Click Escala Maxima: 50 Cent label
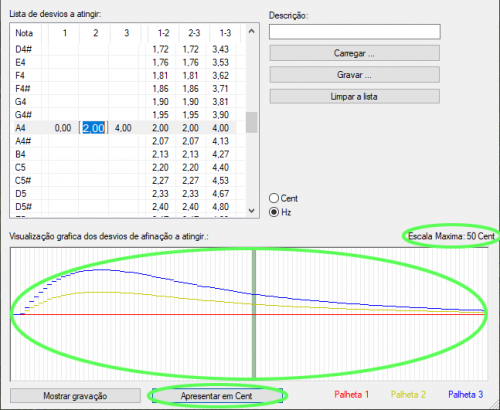The height and width of the screenshot is (410, 500). pyautogui.click(x=451, y=236)
